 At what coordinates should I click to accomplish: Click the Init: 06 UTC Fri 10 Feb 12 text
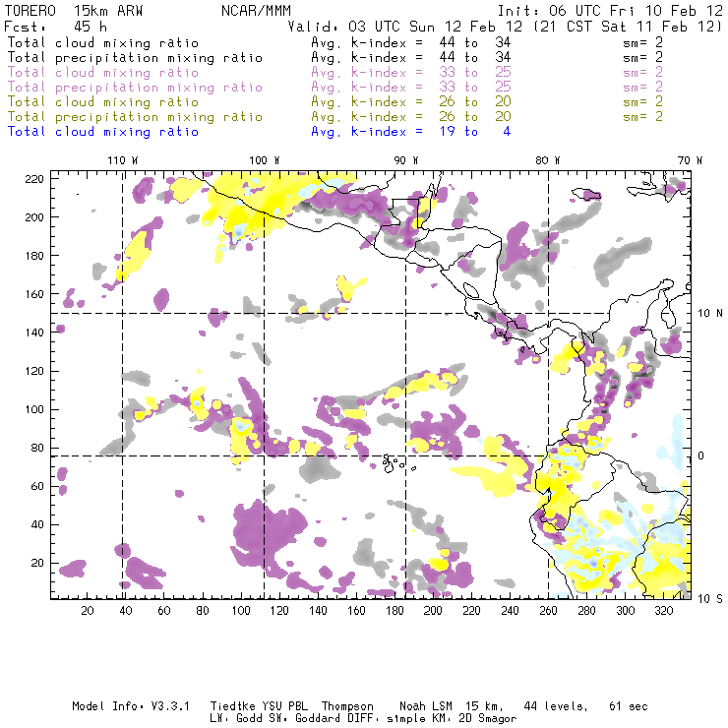click(x=610, y=11)
